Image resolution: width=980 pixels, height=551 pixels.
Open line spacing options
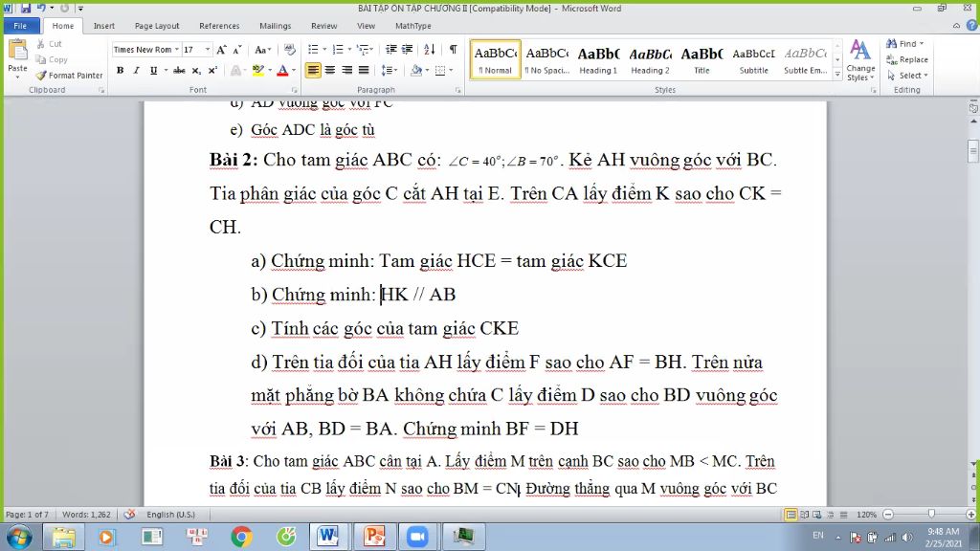[x=390, y=71]
